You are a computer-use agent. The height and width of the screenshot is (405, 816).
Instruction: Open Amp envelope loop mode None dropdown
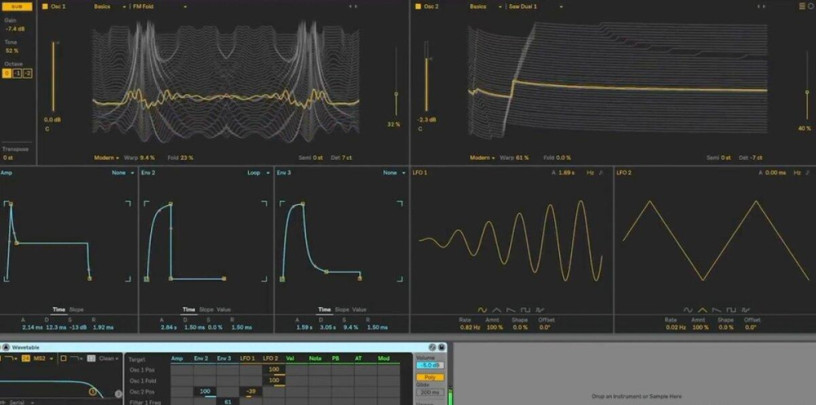tap(123, 173)
